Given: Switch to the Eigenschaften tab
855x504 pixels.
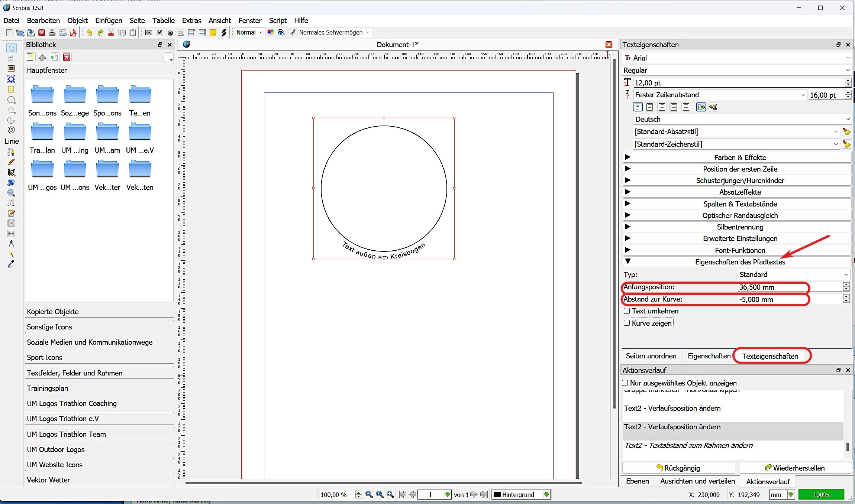Looking at the screenshot, I should click(709, 356).
